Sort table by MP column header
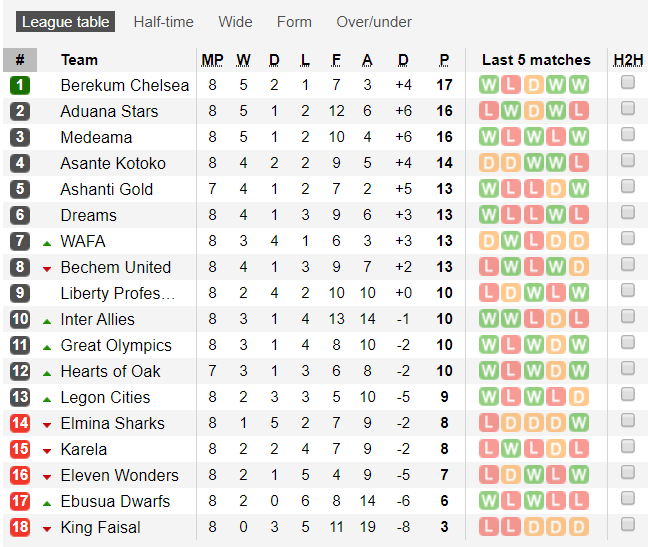This screenshot has width=648, height=547. pyautogui.click(x=212, y=60)
